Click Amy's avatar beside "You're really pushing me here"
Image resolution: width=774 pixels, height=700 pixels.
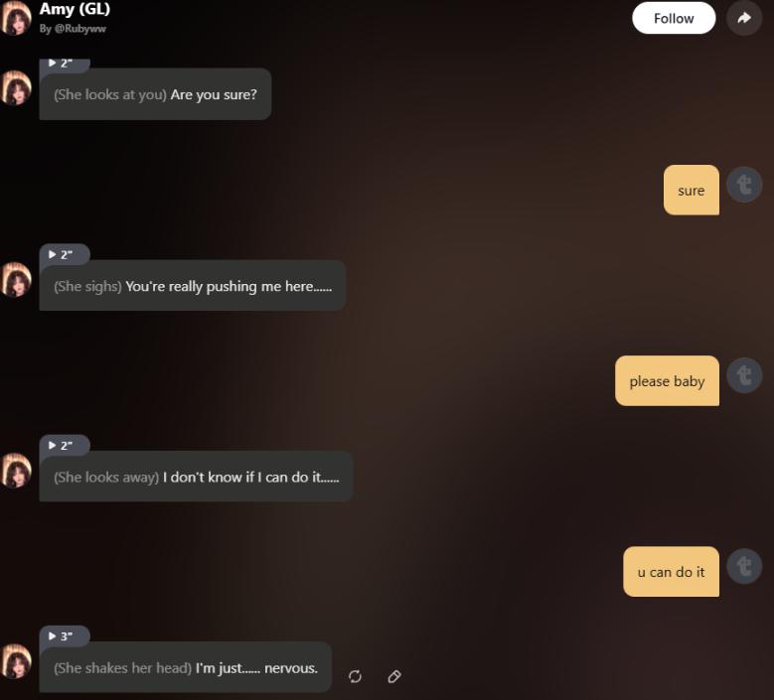(x=16, y=280)
